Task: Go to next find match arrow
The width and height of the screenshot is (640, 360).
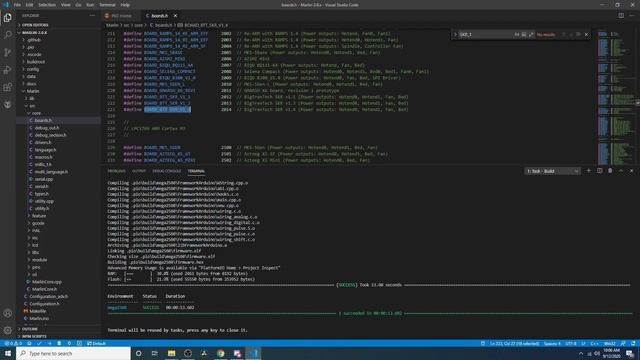Action: pyautogui.click(x=571, y=35)
